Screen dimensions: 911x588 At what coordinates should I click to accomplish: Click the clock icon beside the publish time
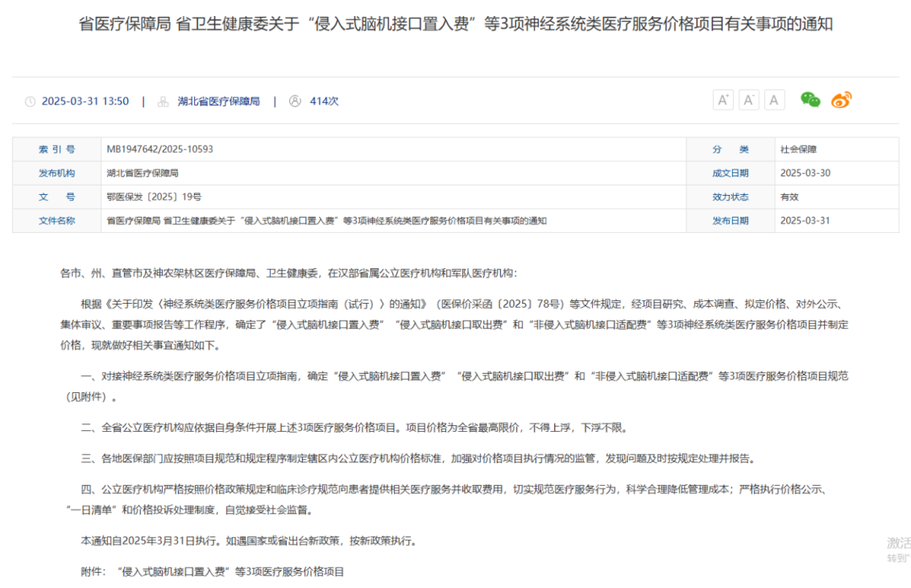[31, 100]
